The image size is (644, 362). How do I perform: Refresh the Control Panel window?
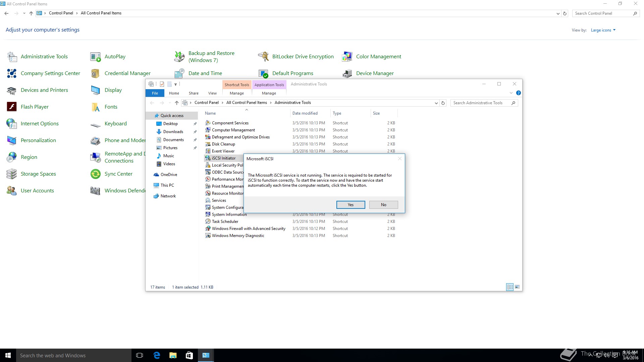tap(565, 13)
